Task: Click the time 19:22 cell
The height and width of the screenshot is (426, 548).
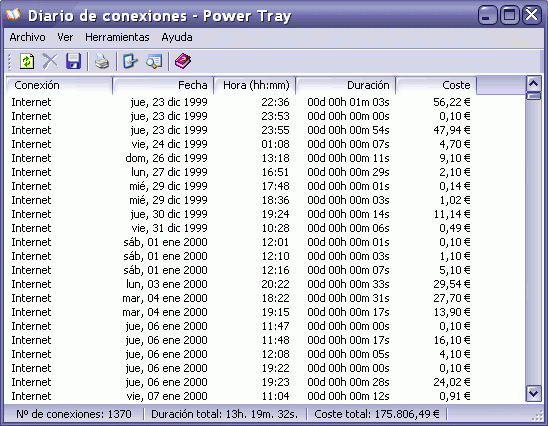Action: coord(276,368)
